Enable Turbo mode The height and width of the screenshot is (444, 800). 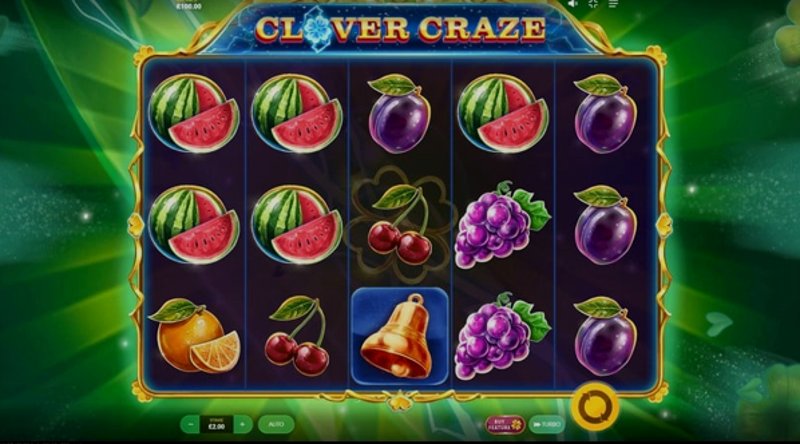tap(546, 425)
